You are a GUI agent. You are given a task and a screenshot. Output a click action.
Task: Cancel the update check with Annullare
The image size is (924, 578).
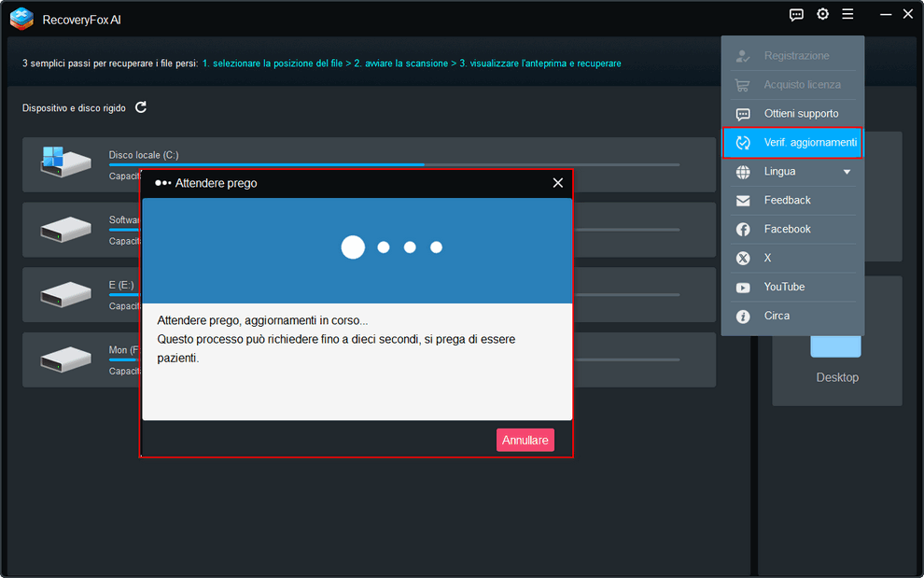(525, 440)
